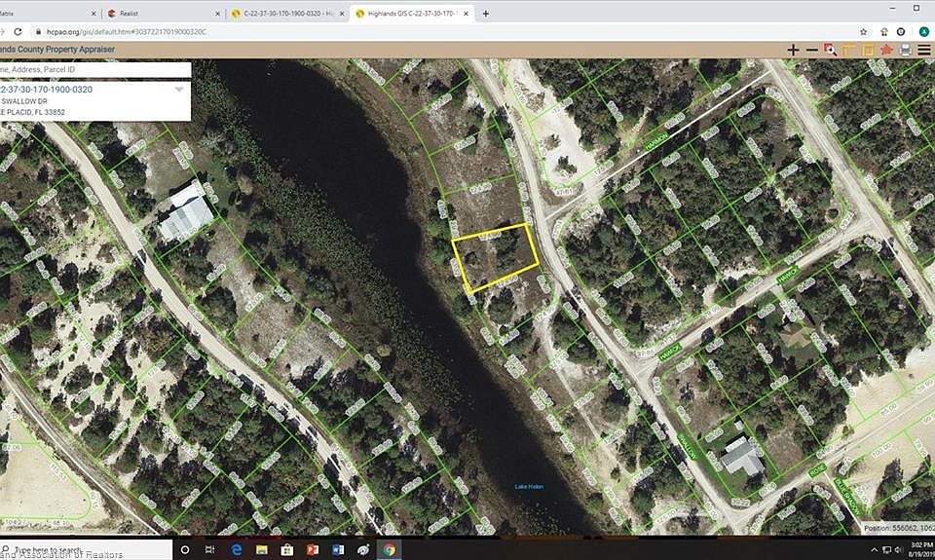Screen dimensions: 935x560
Task: Focus the Name, Address, Parcel ID search box
Action: pos(95,70)
